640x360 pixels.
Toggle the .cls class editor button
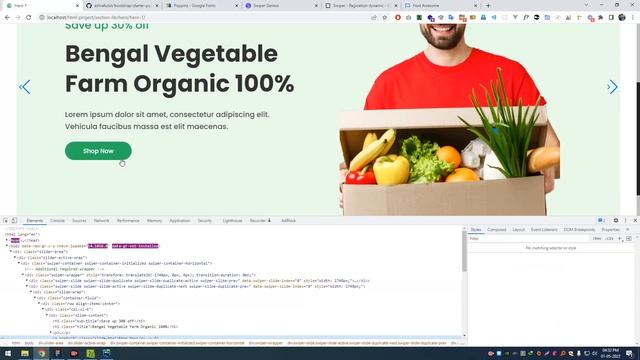[x=609, y=238]
